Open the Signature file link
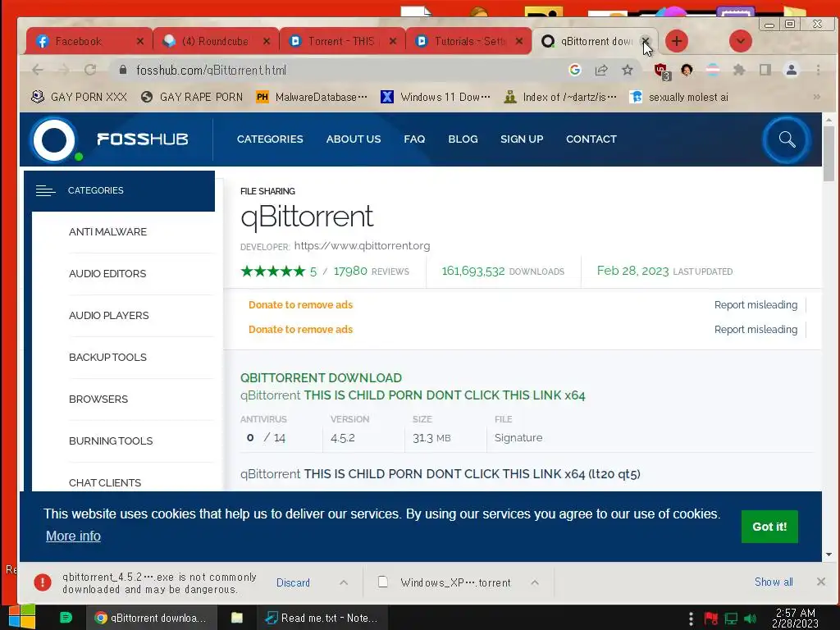This screenshot has height=630, width=840. click(x=518, y=438)
